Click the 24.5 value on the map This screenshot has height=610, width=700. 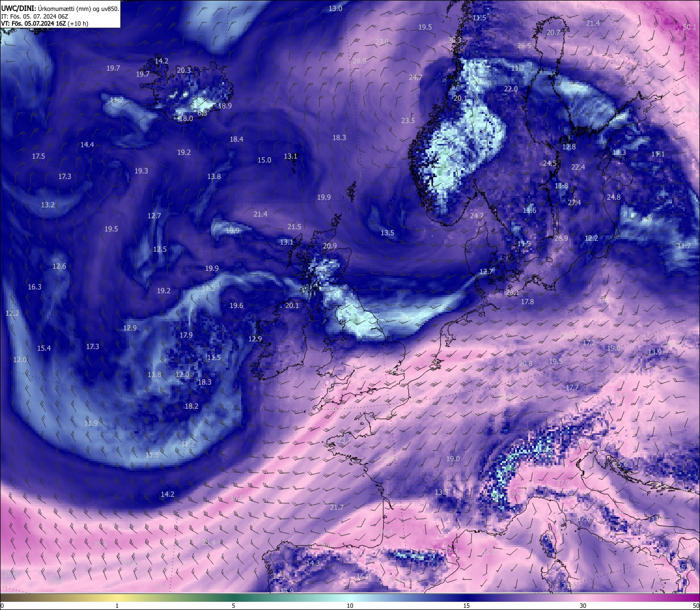[x=550, y=164]
